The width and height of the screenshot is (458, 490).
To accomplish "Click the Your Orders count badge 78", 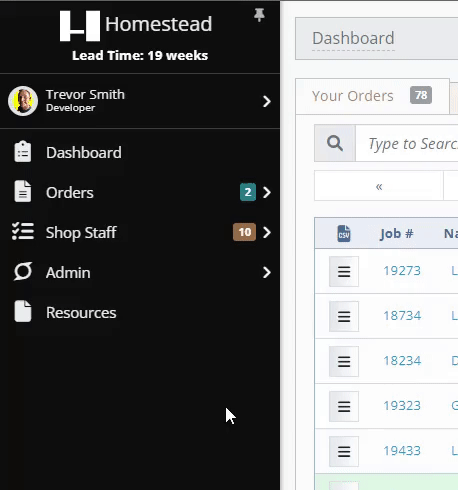I will pyautogui.click(x=421, y=95).
